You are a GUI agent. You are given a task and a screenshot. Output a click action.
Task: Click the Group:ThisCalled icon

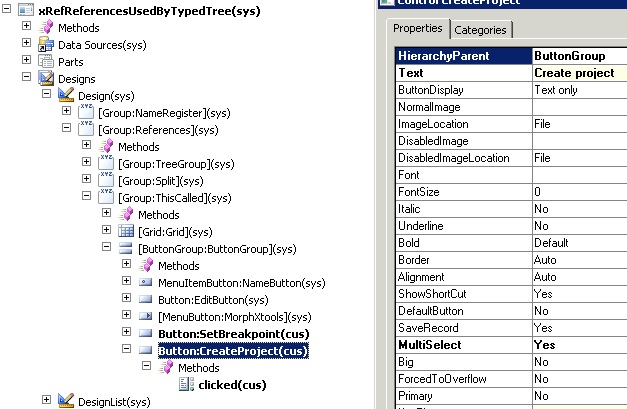(x=106, y=197)
